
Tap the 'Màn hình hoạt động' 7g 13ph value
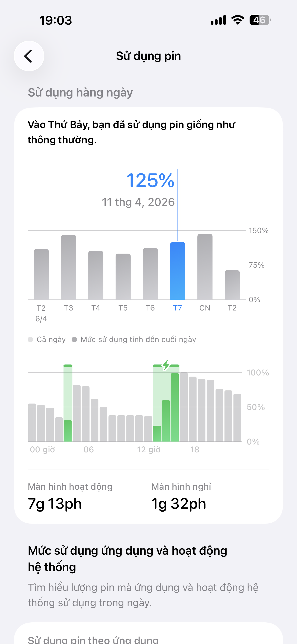[x=55, y=503]
